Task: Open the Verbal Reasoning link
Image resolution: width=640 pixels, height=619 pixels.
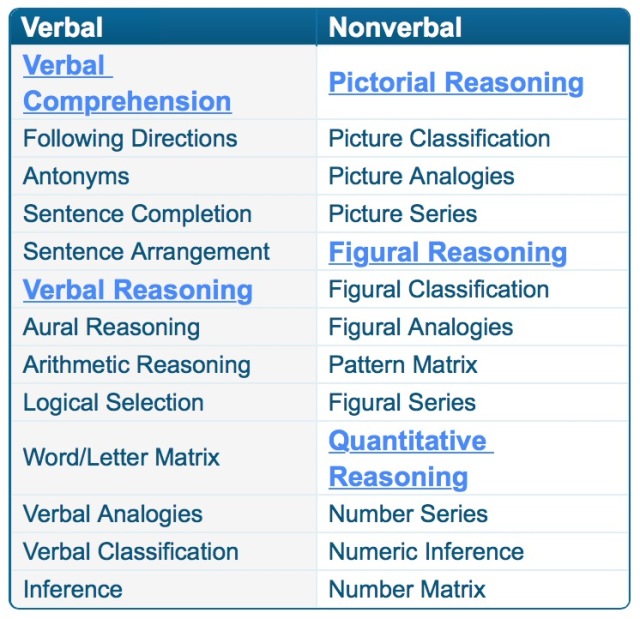Action: [x=138, y=290]
